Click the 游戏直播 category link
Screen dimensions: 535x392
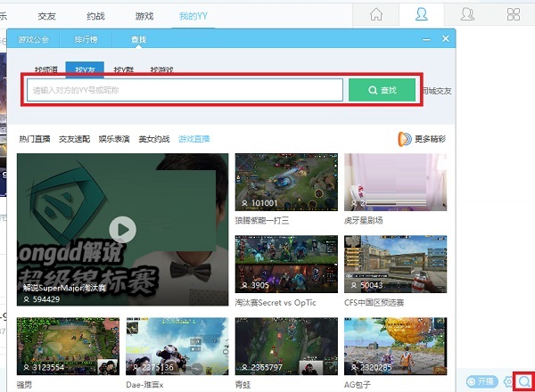(x=193, y=139)
